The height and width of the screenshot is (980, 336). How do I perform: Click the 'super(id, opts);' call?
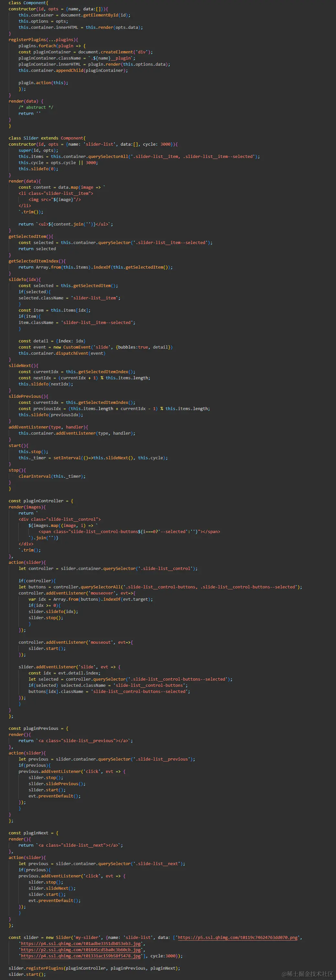(x=38, y=150)
